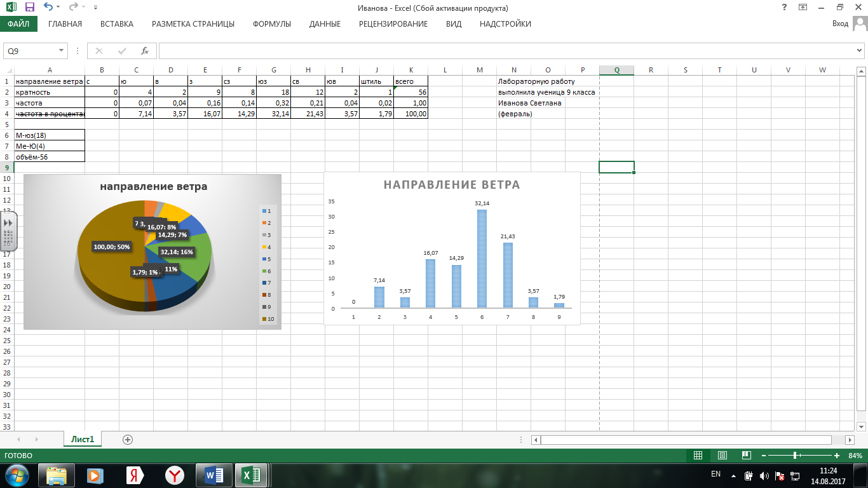Add a new sheet with plus button
The image size is (868, 488).
[x=128, y=439]
